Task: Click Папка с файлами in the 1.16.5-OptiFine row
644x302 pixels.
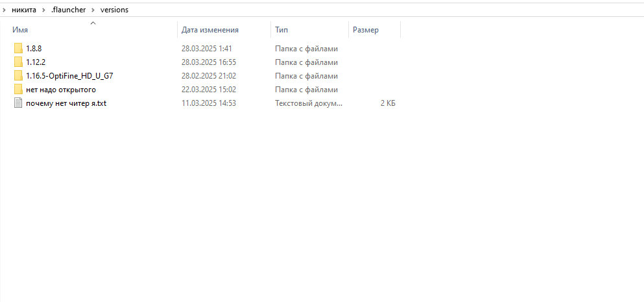Action: [x=306, y=76]
